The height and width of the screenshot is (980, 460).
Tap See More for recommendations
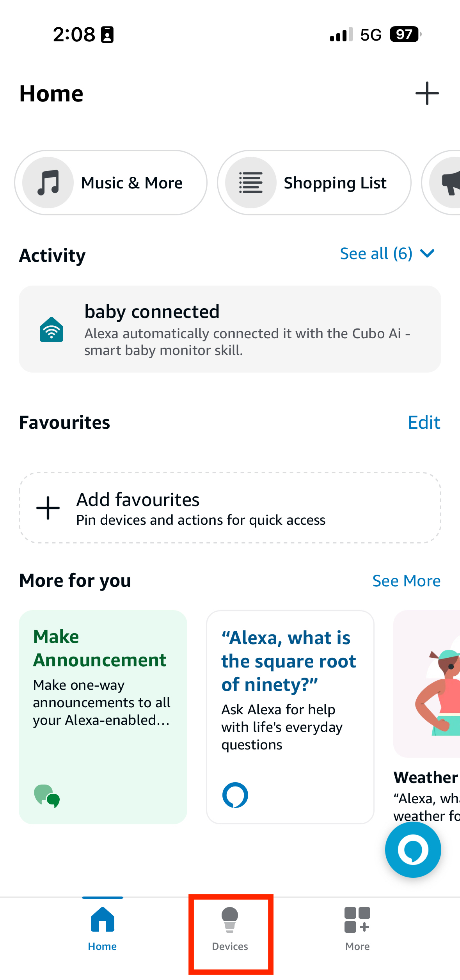click(x=406, y=581)
